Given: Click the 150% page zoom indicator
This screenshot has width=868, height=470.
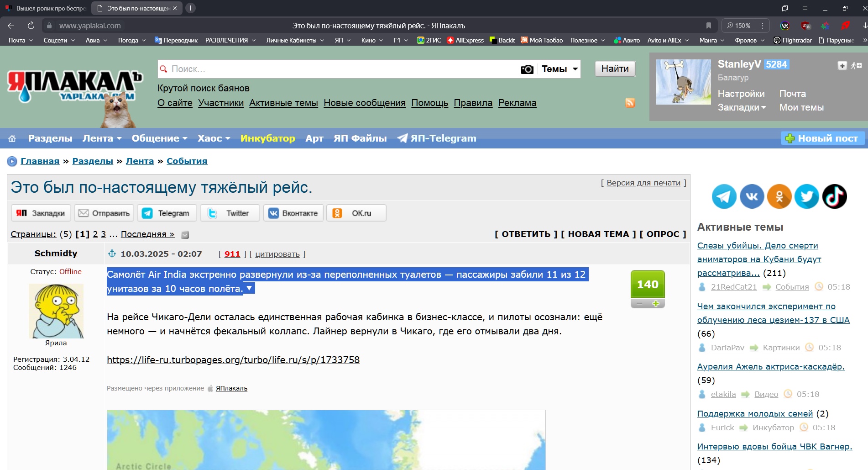Looking at the screenshot, I should pyautogui.click(x=739, y=26).
